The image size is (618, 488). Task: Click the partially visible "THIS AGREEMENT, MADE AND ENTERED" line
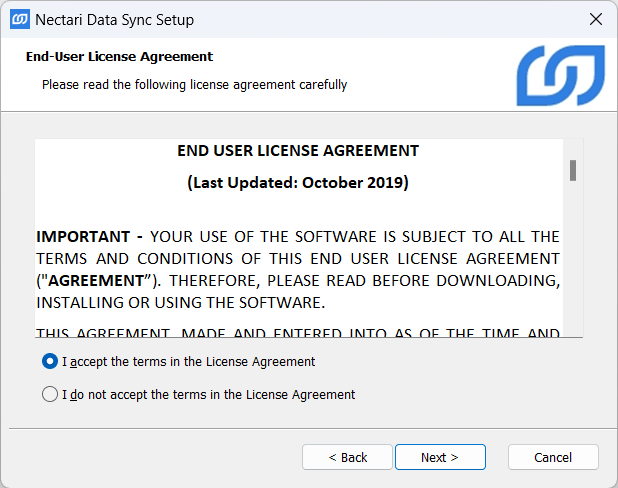click(298, 332)
